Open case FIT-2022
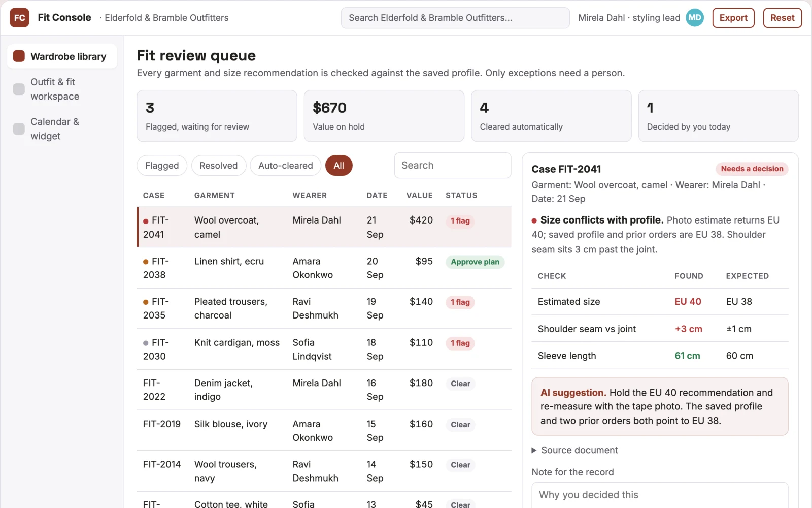This screenshot has width=812, height=508. click(x=324, y=390)
